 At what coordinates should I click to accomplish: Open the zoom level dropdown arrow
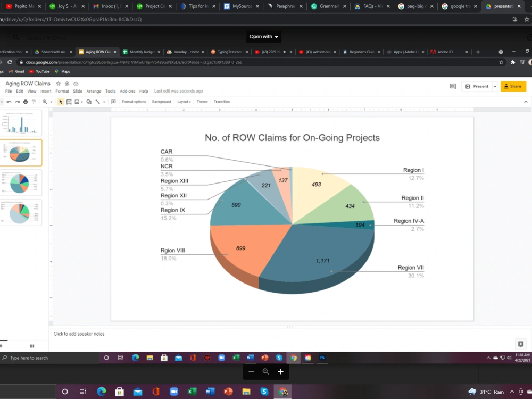[51, 102]
